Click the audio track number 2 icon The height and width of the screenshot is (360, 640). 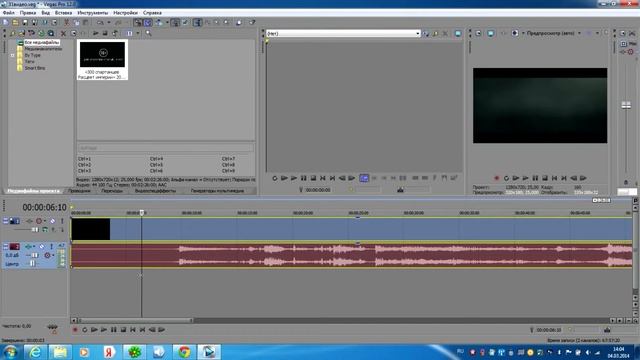pos(15,247)
